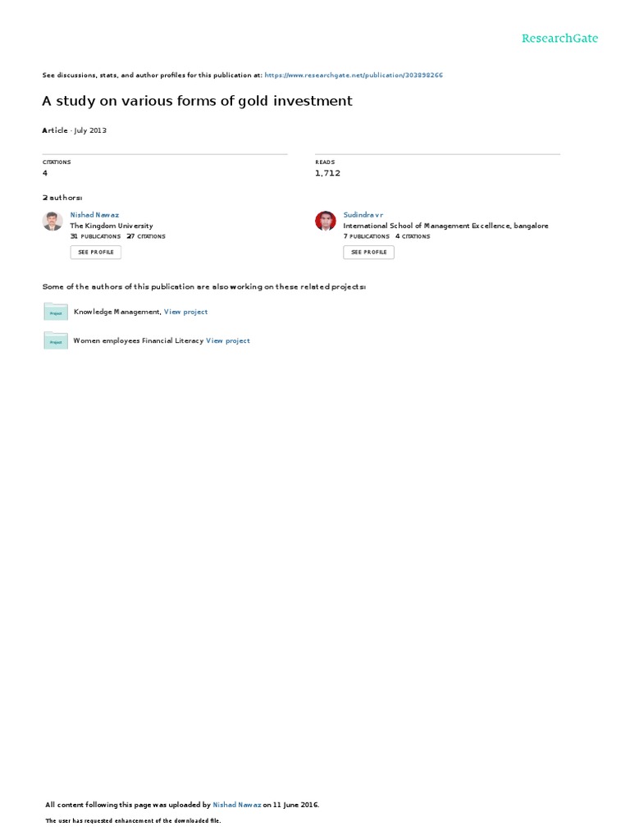Viewport: 630px width, 840px height.
Task: Click Nishad Nawaz link in the upload footer
Action: (x=237, y=805)
